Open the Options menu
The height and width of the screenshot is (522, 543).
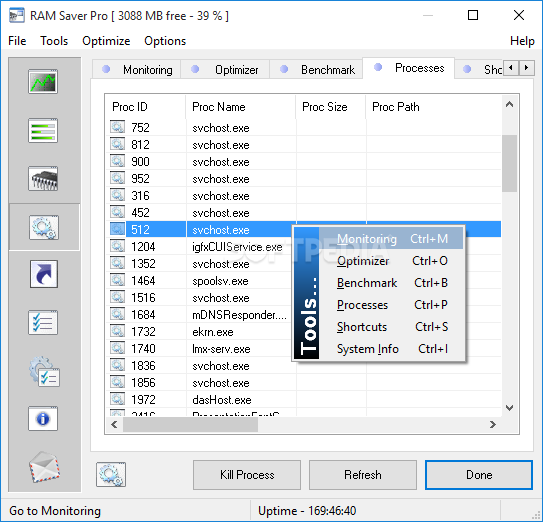coord(165,41)
